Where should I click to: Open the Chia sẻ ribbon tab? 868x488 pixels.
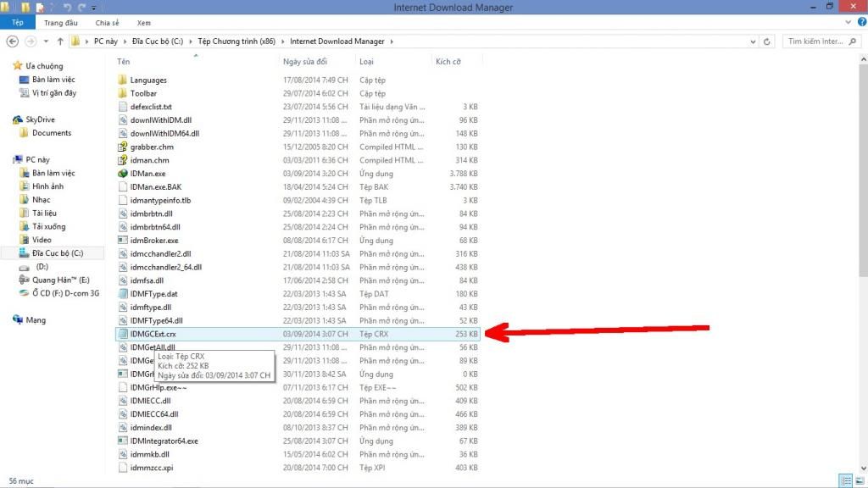[107, 23]
